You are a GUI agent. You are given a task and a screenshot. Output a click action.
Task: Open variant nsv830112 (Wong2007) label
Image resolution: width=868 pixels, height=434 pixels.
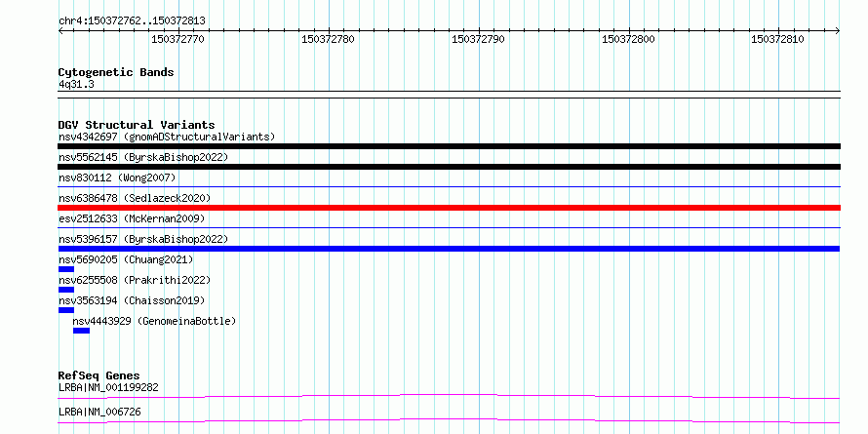tap(117, 178)
